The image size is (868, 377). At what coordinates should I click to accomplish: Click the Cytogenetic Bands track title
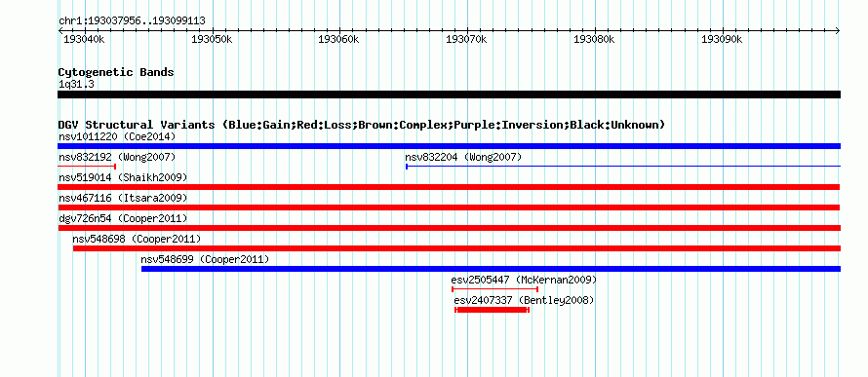(116, 72)
